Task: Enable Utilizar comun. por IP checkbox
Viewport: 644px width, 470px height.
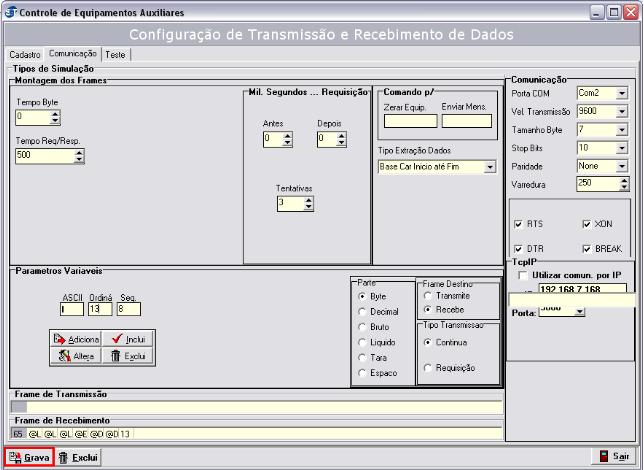Action: (521, 274)
